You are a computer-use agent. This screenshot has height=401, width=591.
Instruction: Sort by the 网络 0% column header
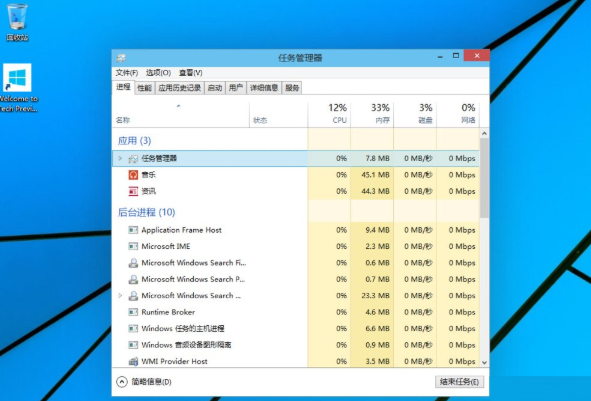[458, 114]
